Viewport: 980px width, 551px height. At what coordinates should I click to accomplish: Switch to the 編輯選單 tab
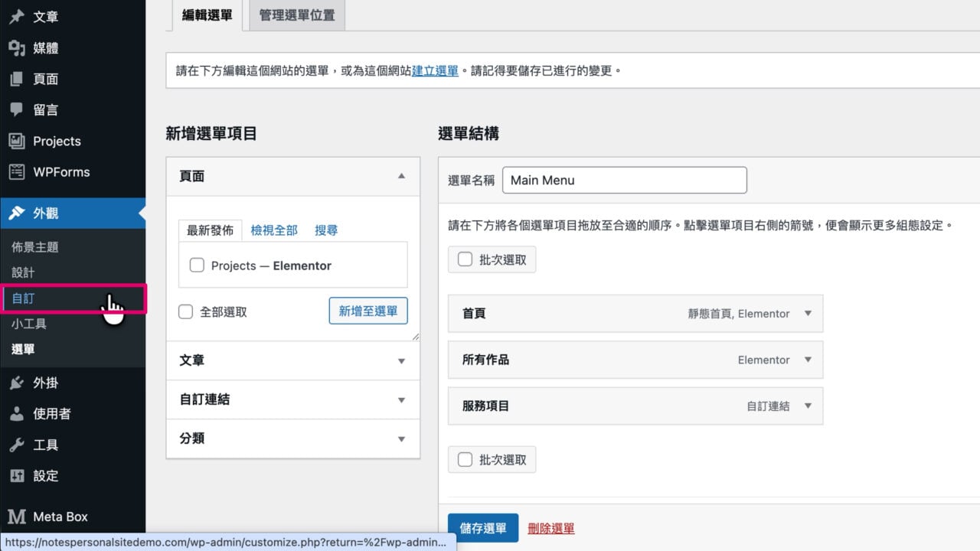207,15
